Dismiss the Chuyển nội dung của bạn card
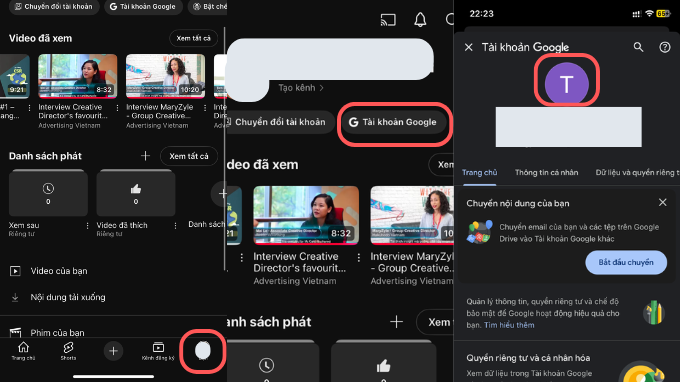 click(663, 202)
